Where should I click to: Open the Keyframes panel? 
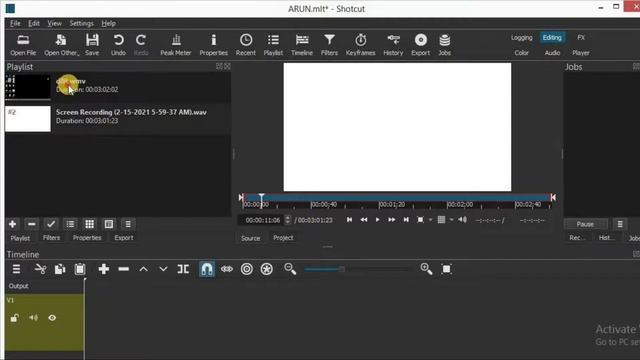point(360,45)
